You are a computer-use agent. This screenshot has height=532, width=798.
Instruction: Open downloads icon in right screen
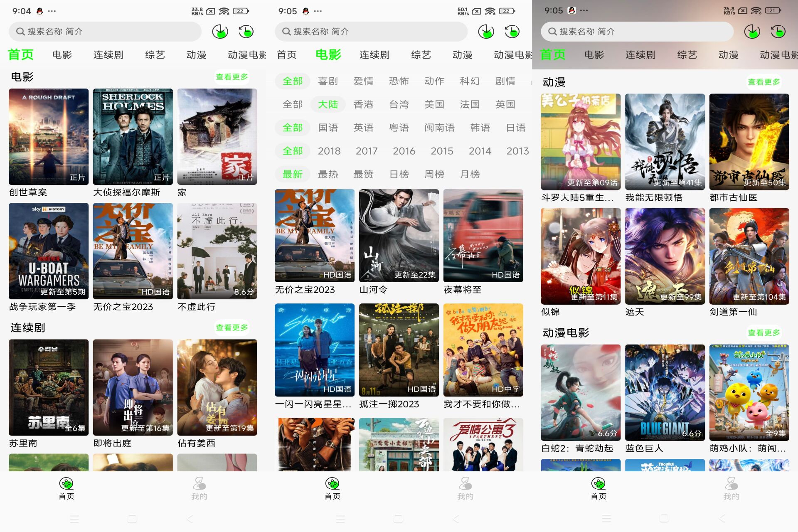click(x=752, y=32)
